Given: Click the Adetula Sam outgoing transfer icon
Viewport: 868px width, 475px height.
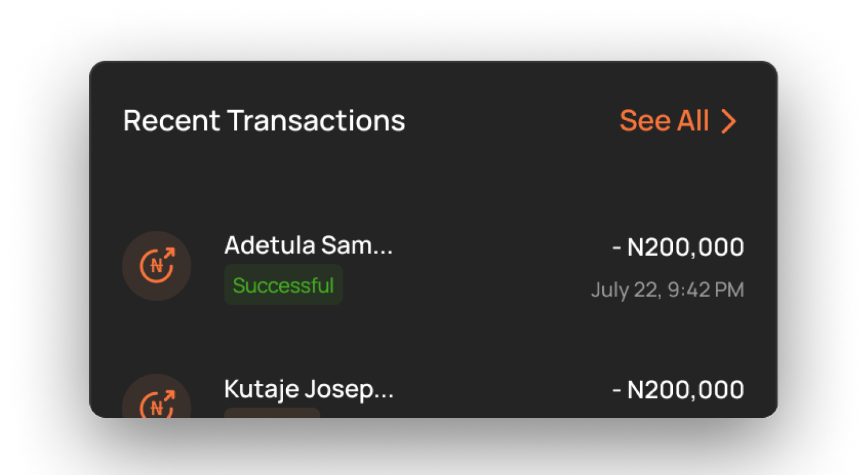Looking at the screenshot, I should pyautogui.click(x=156, y=265).
